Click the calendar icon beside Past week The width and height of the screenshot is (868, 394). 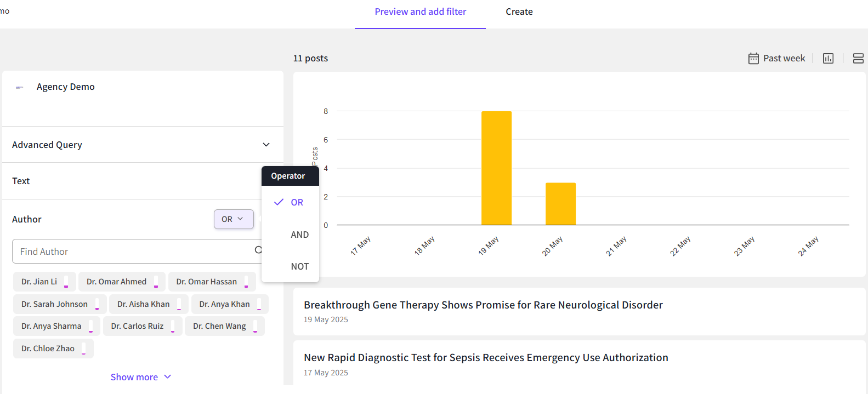pos(753,59)
